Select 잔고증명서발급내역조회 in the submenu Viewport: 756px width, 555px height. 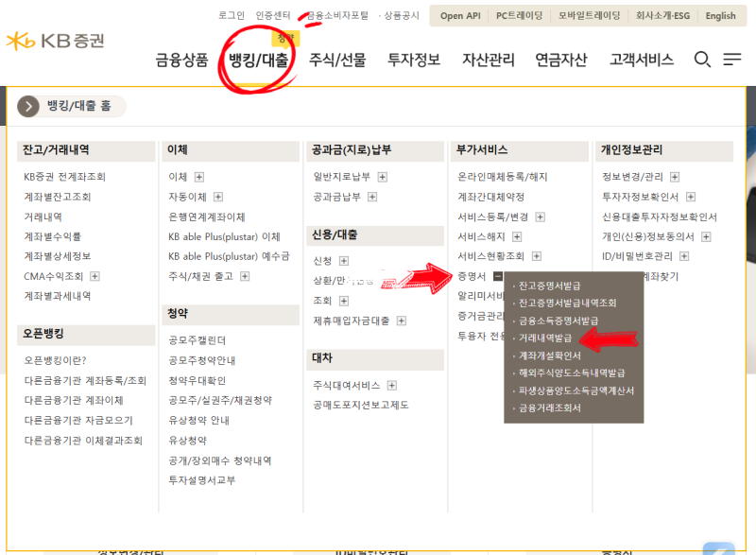click(x=568, y=303)
